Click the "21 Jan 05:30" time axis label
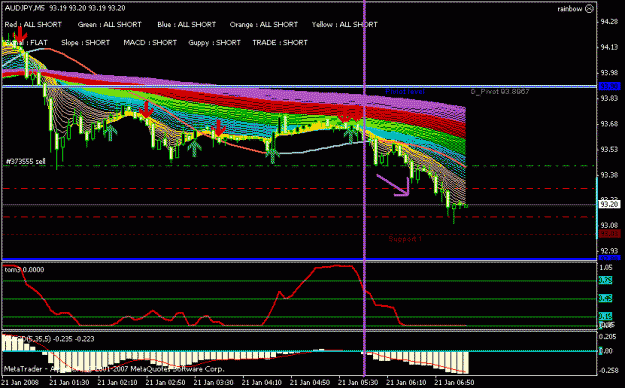Image resolution: width=625 pixels, height=388 pixels. pyautogui.click(x=358, y=382)
